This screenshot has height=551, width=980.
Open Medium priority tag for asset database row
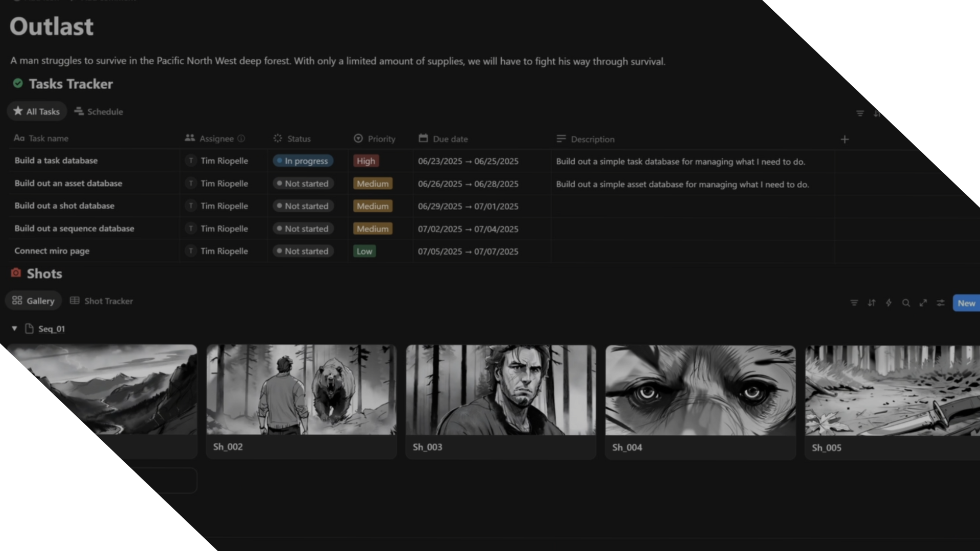[x=373, y=184]
